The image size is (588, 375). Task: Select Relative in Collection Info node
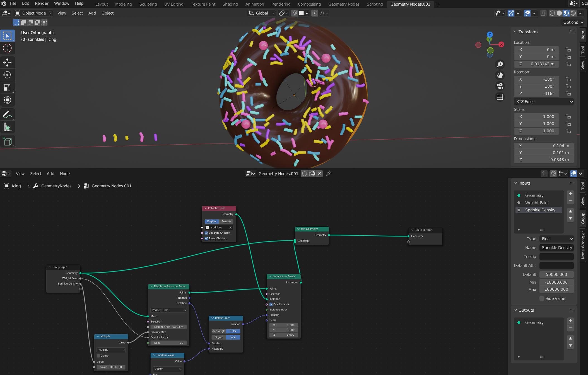pyautogui.click(x=226, y=221)
